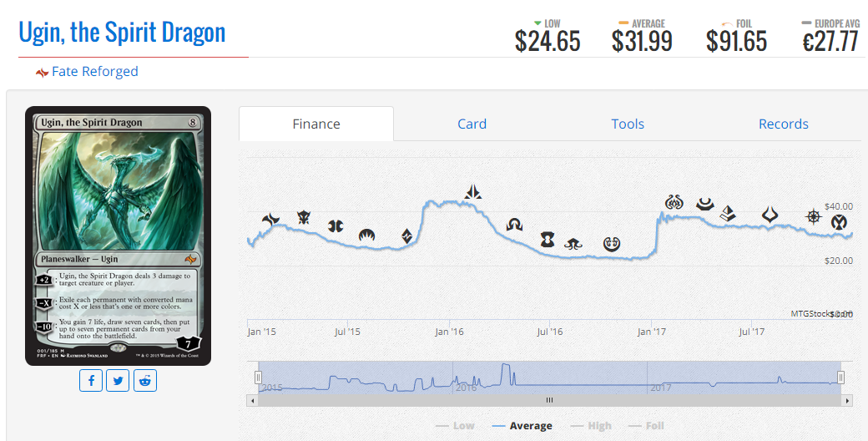Click the Dragons of Tarkir dragon-head chart marker
This screenshot has height=441, width=868.
(303, 217)
